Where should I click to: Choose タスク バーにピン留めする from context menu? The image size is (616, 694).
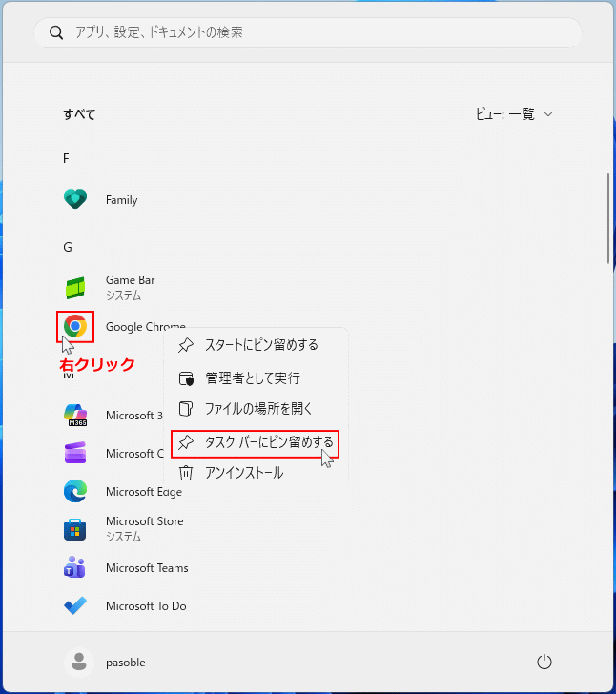pyautogui.click(x=256, y=443)
